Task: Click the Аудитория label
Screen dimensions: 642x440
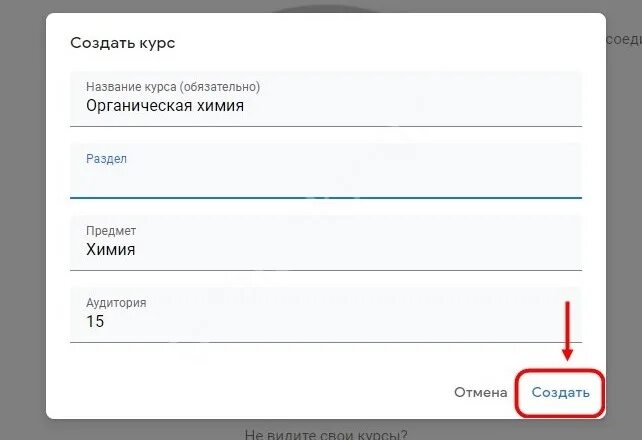Action: (x=116, y=303)
